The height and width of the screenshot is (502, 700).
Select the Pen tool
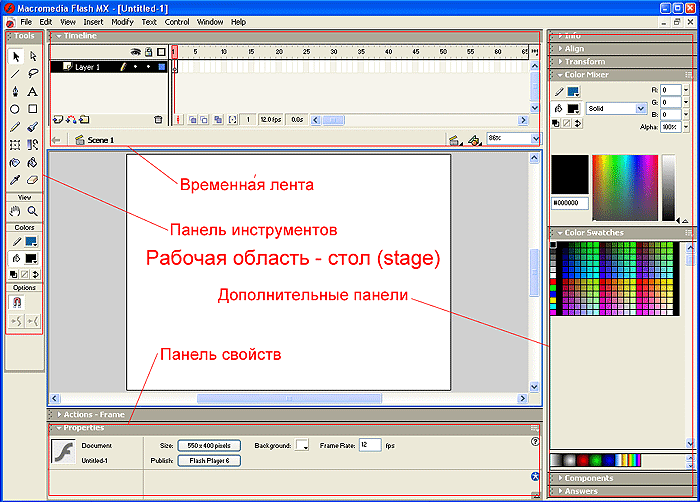click(x=15, y=92)
